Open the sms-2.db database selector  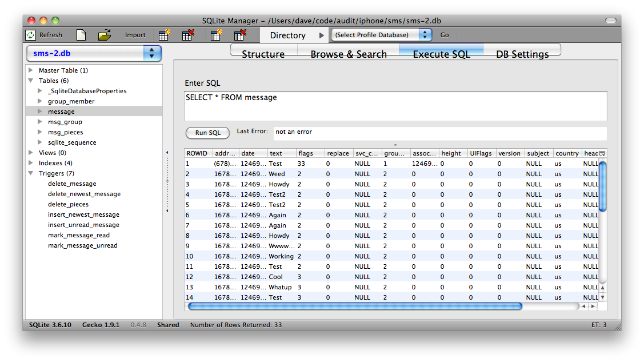(x=94, y=53)
